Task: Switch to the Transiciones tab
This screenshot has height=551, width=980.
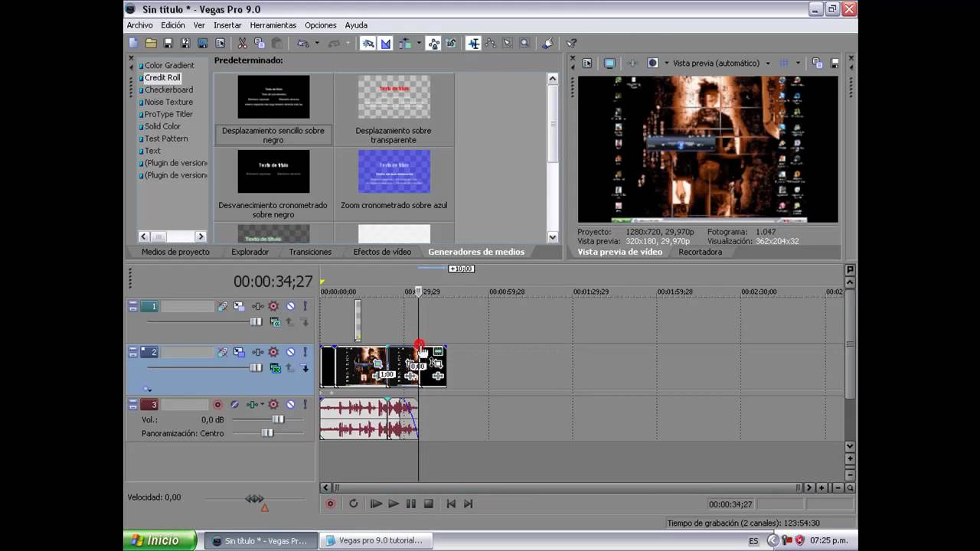Action: (310, 252)
